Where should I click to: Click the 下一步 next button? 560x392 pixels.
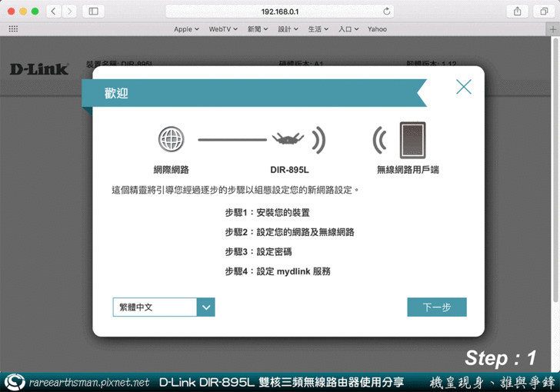(436, 307)
